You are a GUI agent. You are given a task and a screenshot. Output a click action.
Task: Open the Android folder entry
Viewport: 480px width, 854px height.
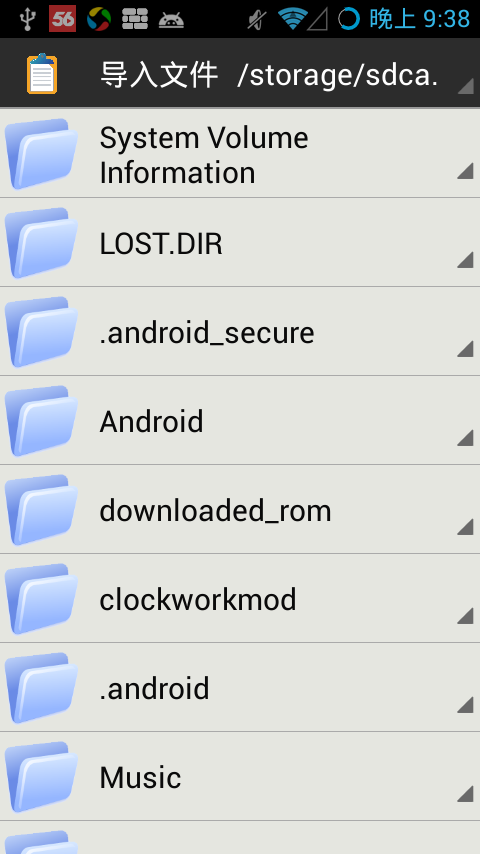tap(240, 420)
